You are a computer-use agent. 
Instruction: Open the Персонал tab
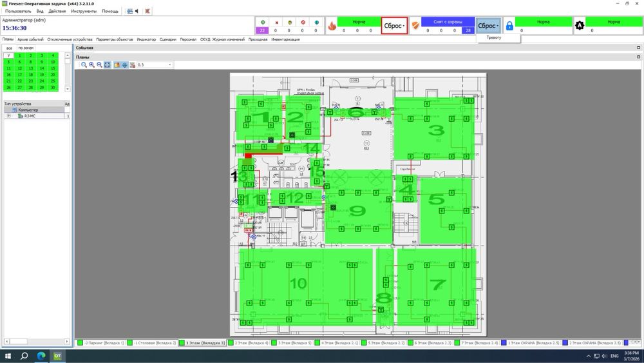[188, 39]
